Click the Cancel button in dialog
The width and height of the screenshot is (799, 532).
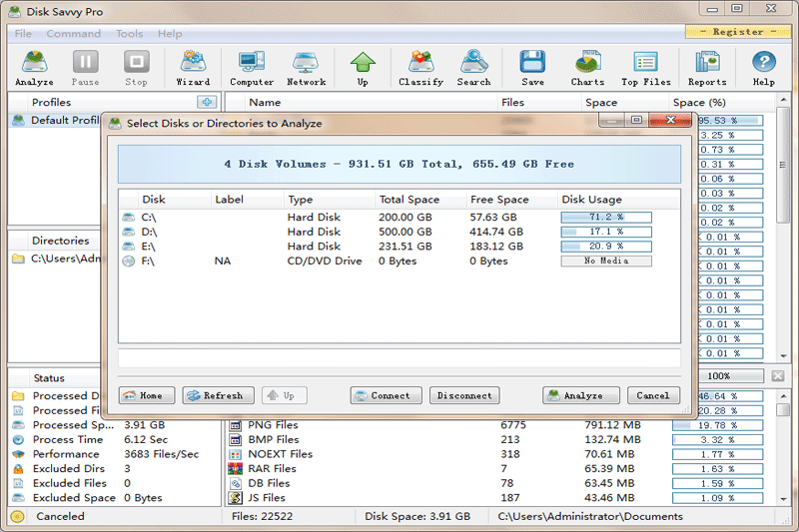653,395
